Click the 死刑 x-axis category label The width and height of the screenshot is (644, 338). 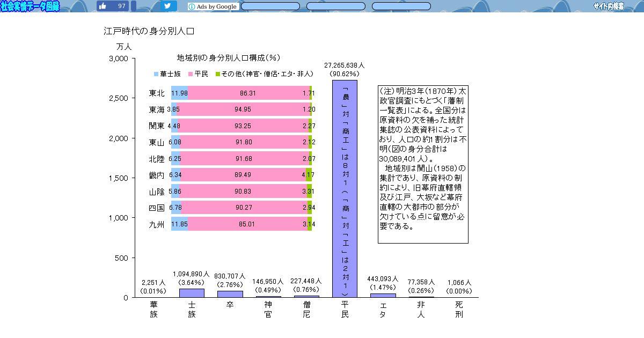[459, 310]
